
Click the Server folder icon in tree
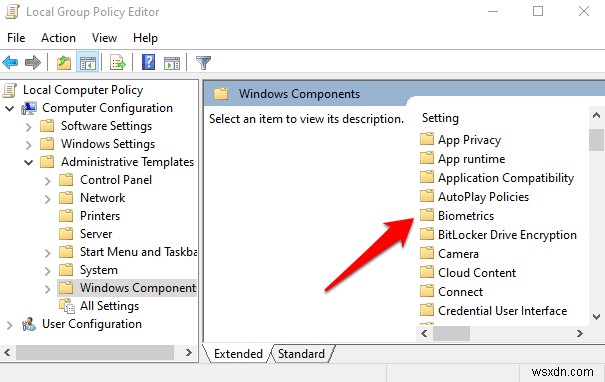click(x=66, y=234)
